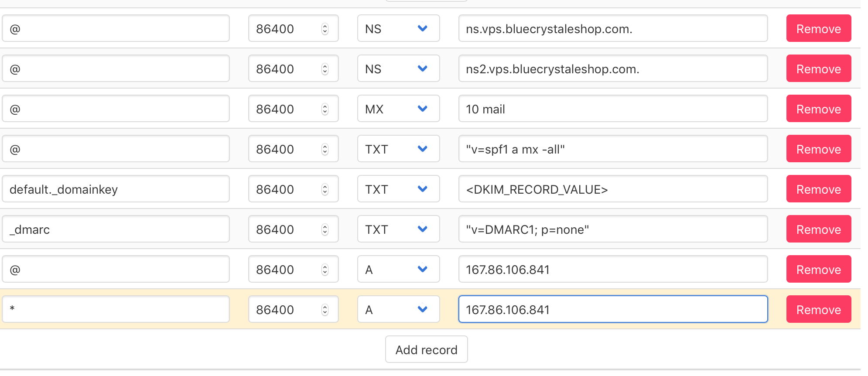
Task: Click TTL stepper of the first NS record
Action: point(325,29)
